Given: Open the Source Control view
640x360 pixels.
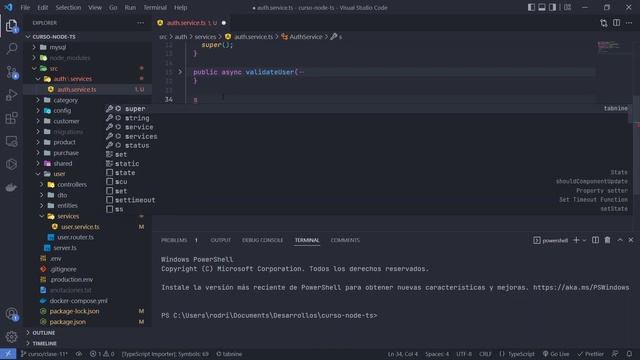Looking at the screenshot, I should [11, 72].
